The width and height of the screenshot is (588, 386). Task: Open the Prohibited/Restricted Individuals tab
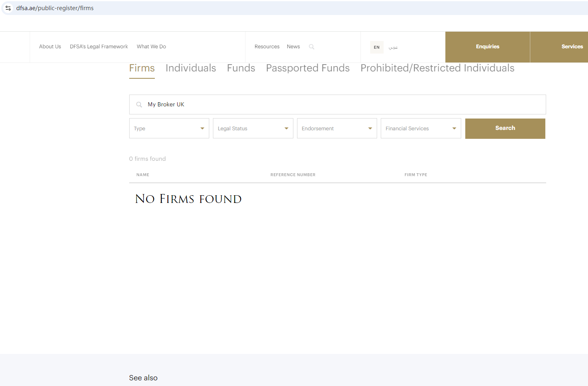point(438,68)
